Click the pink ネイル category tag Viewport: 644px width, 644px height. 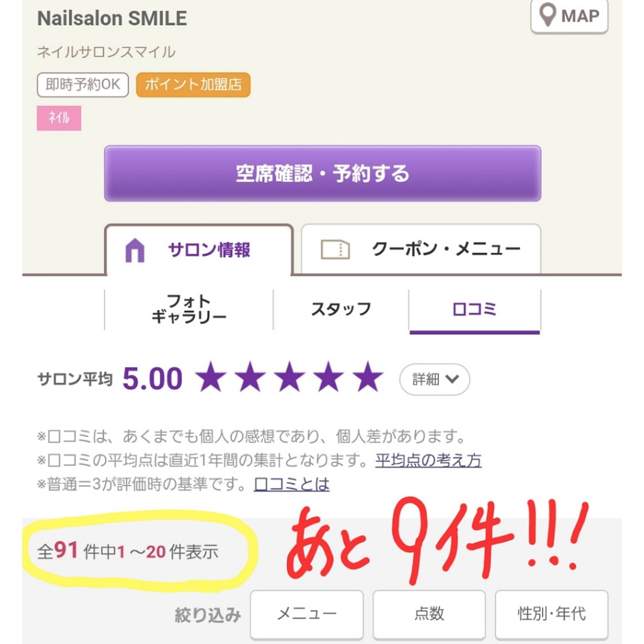(x=58, y=118)
